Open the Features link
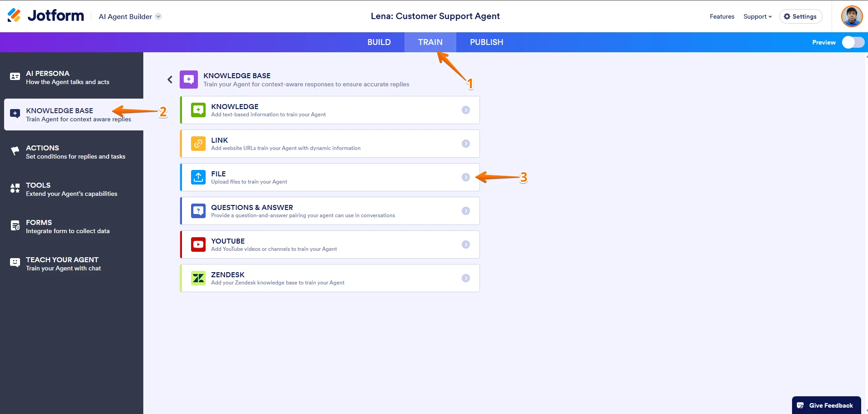The image size is (868, 414). (x=722, y=16)
